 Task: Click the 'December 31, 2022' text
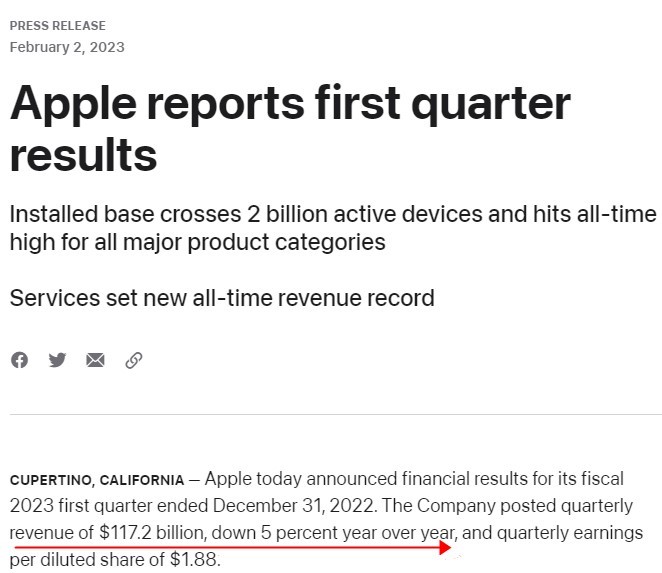[293, 506]
